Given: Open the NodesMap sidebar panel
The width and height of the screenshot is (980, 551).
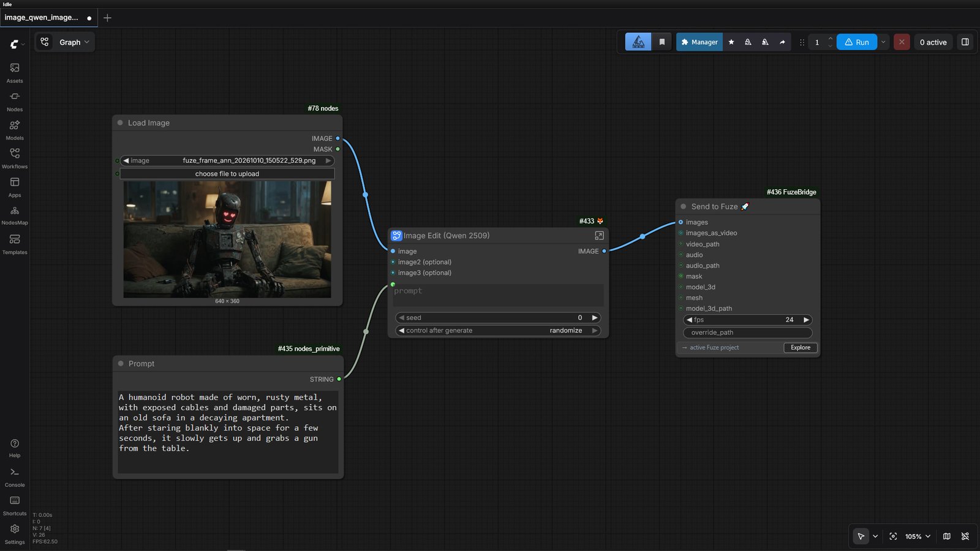Looking at the screenshot, I should [15, 215].
